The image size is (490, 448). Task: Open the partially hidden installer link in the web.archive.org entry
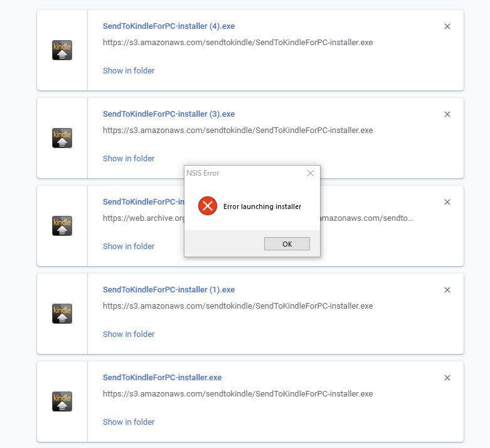[x=144, y=201]
